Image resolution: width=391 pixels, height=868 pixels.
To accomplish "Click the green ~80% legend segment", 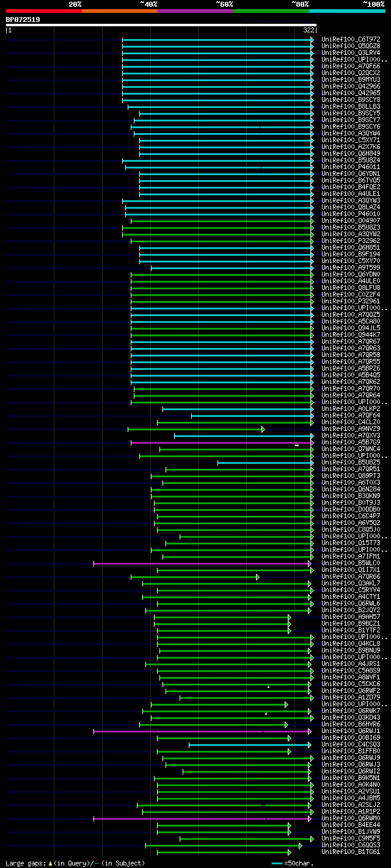I will [x=271, y=11].
